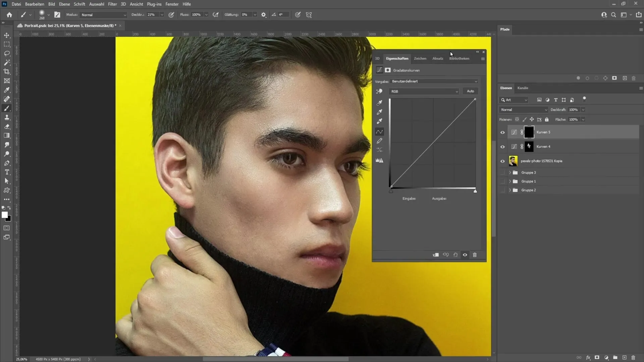Click the Delete Layer icon in Curves panel
The image size is (644, 362).
[475, 255]
